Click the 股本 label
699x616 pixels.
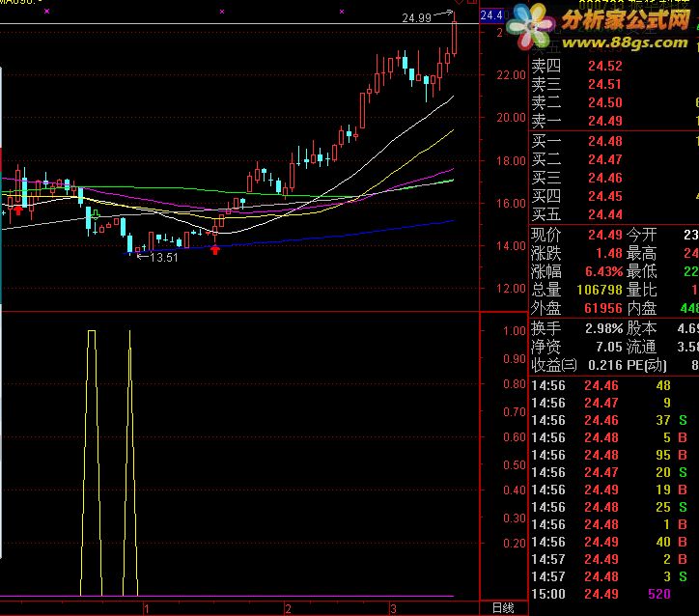point(641,328)
